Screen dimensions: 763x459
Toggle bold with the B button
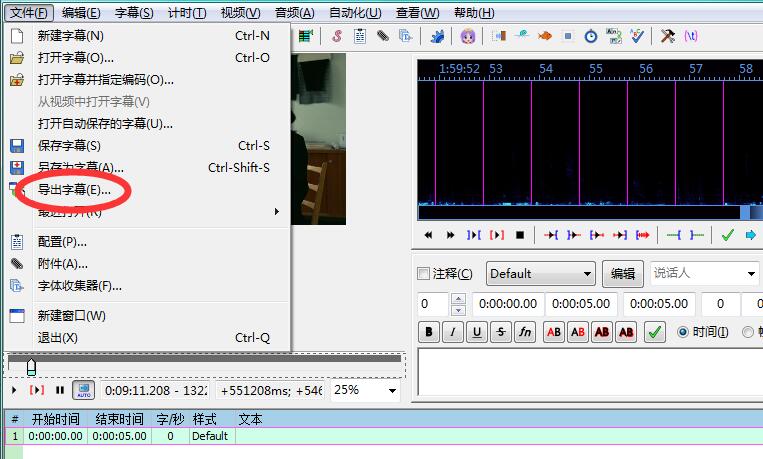[x=429, y=332]
